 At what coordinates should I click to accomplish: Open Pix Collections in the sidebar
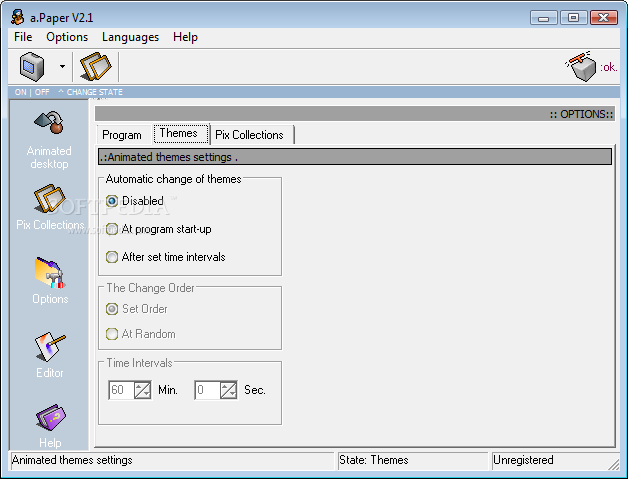50,207
